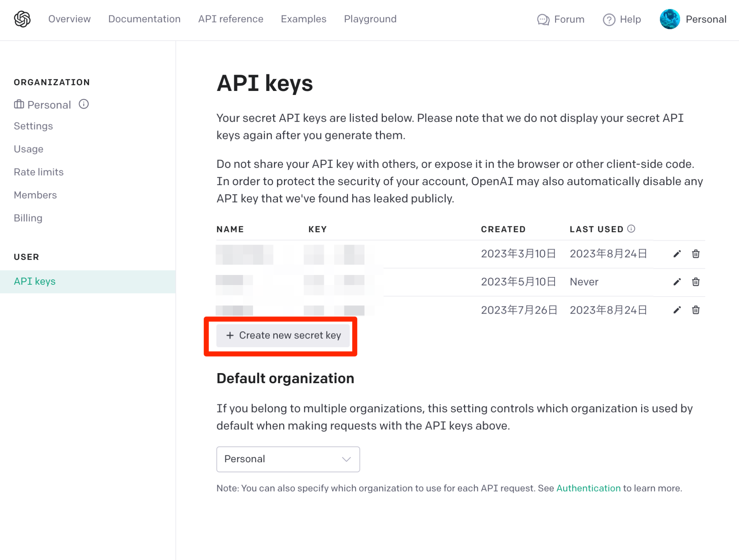739x560 pixels.
Task: Edit the never-used API key with pencil icon
Action: pos(676,282)
